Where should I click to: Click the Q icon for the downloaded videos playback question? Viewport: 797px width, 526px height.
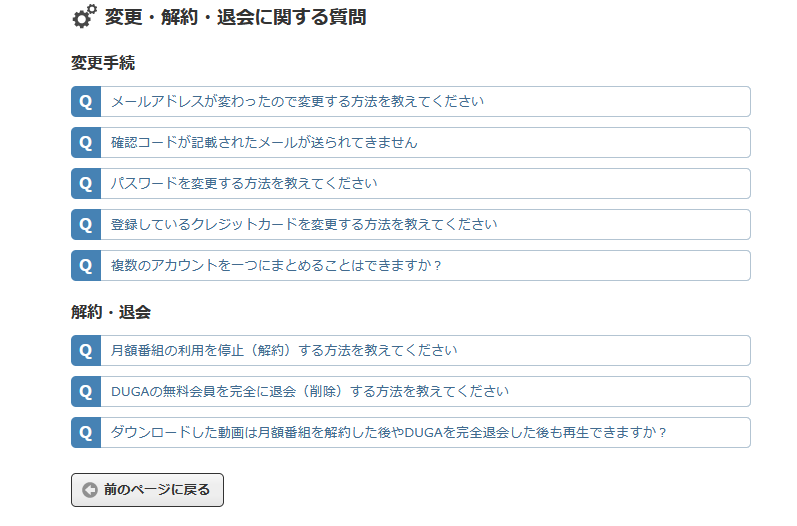click(86, 433)
